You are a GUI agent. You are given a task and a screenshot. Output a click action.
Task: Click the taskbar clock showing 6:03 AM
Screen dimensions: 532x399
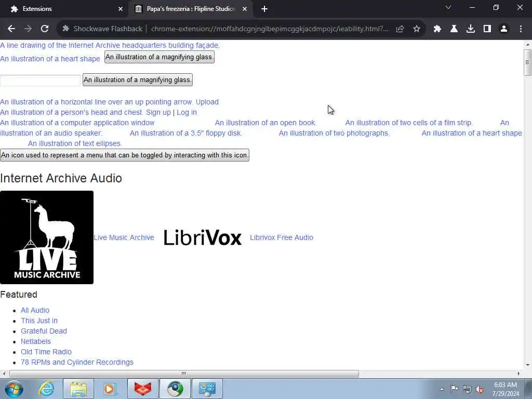(x=506, y=389)
